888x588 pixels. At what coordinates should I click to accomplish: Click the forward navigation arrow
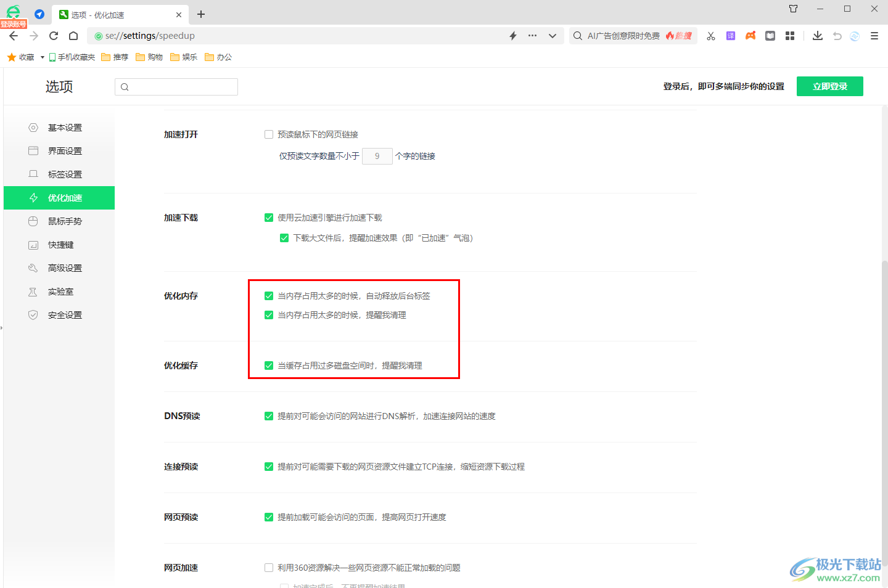[x=34, y=36]
